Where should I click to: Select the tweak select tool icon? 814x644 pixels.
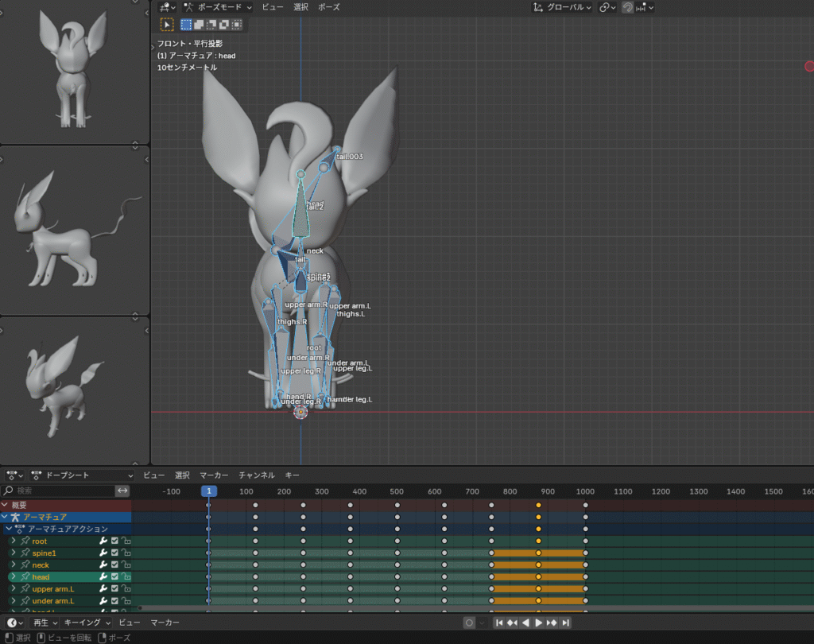click(167, 25)
